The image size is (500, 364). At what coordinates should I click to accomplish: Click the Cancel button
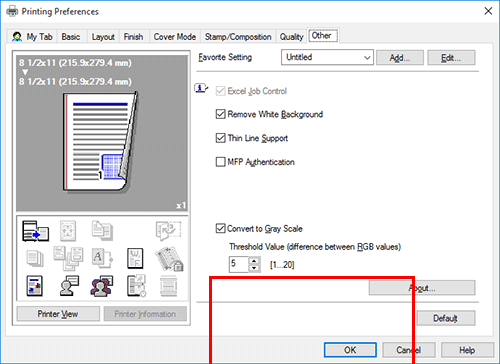point(409,350)
